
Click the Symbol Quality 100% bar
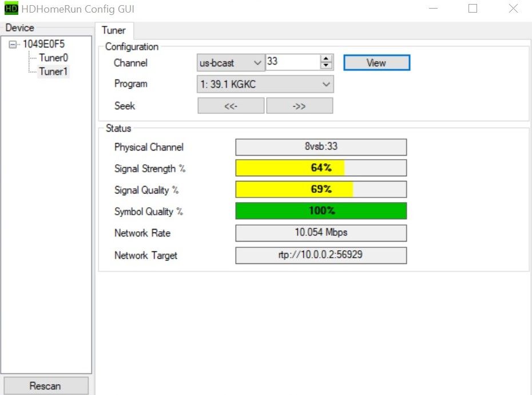(x=321, y=211)
